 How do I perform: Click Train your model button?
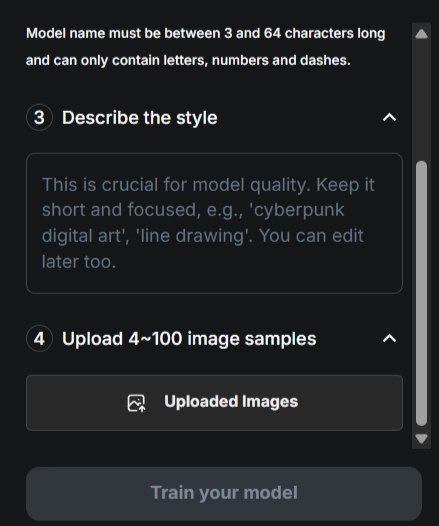pos(224,493)
